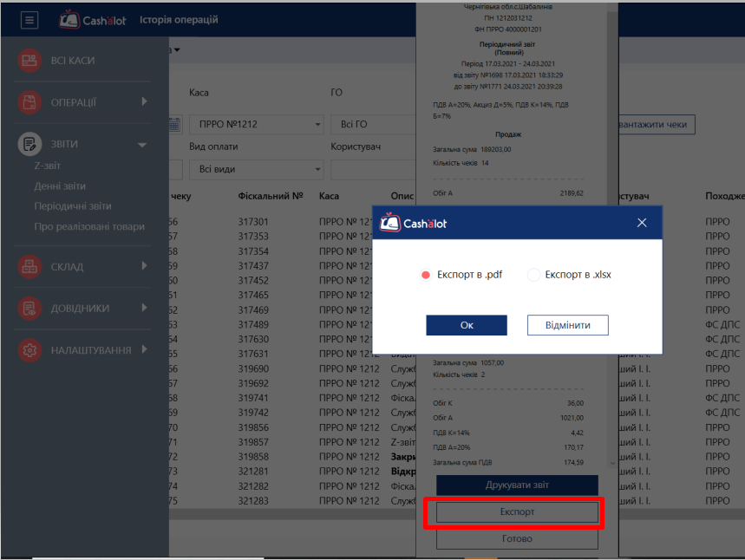The image size is (745, 560).
Task: Click the Користувач input field
Action: (x=374, y=170)
